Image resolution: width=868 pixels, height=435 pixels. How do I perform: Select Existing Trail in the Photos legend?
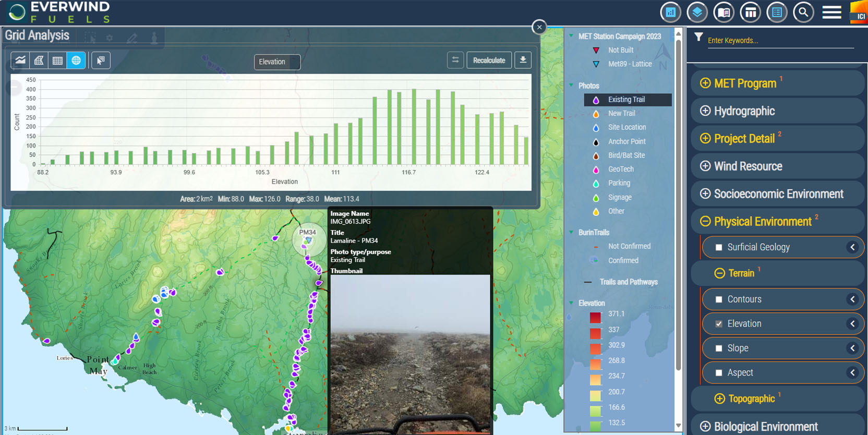pyautogui.click(x=626, y=100)
